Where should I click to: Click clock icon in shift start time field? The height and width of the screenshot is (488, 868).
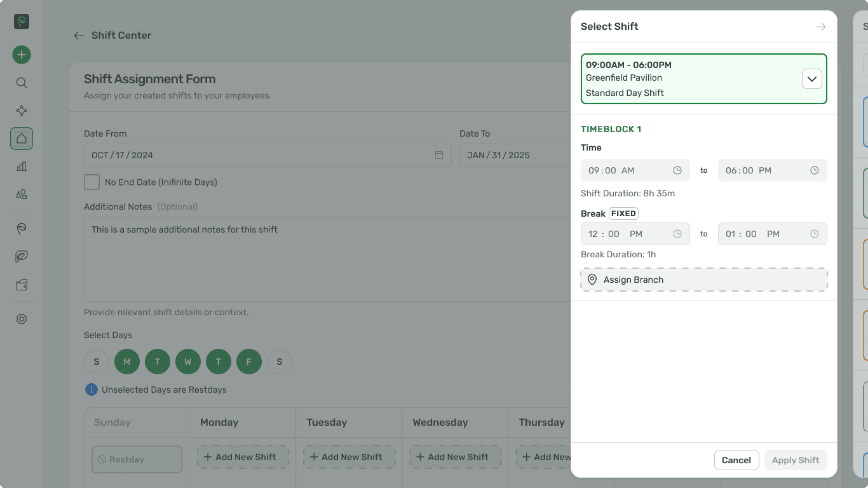[677, 170]
